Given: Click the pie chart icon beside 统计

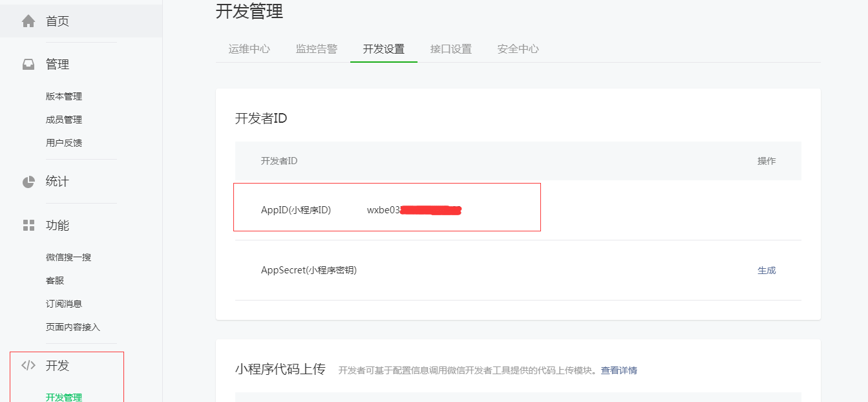Looking at the screenshot, I should point(28,182).
